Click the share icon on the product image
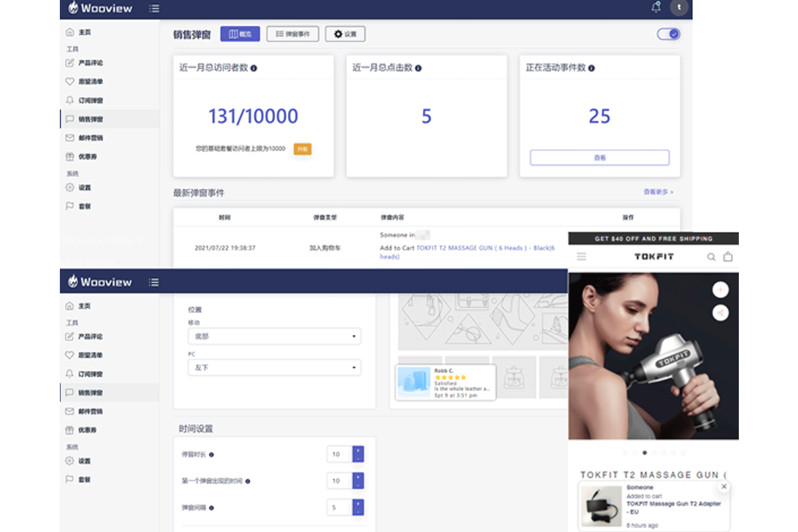Image resolution: width=798 pixels, height=532 pixels. coord(720,313)
